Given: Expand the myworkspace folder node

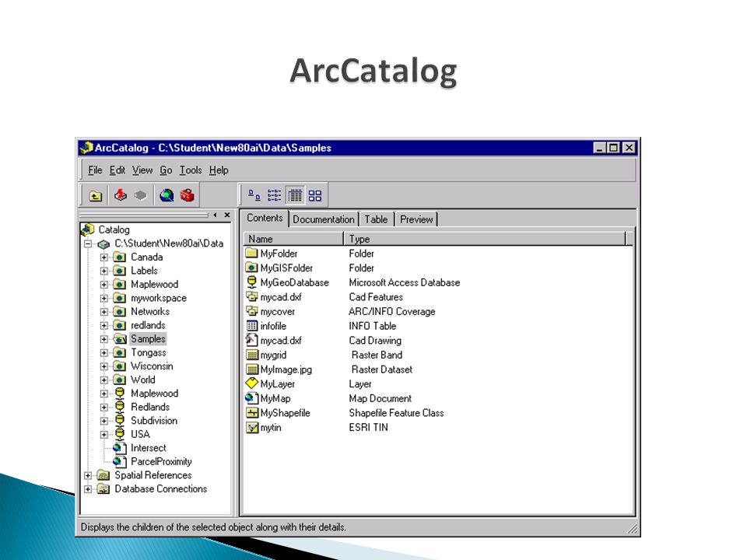Looking at the screenshot, I should tap(103, 299).
